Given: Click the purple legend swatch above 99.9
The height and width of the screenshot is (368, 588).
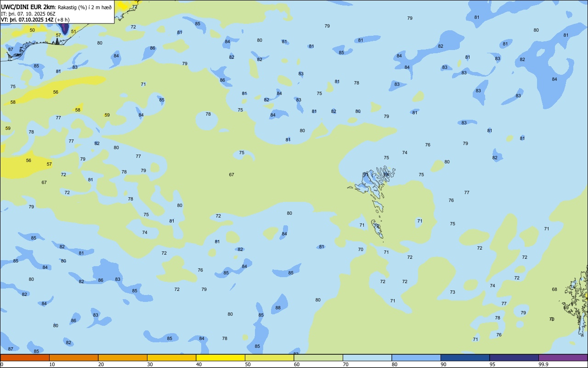Looking at the screenshot, I should (x=563, y=357).
